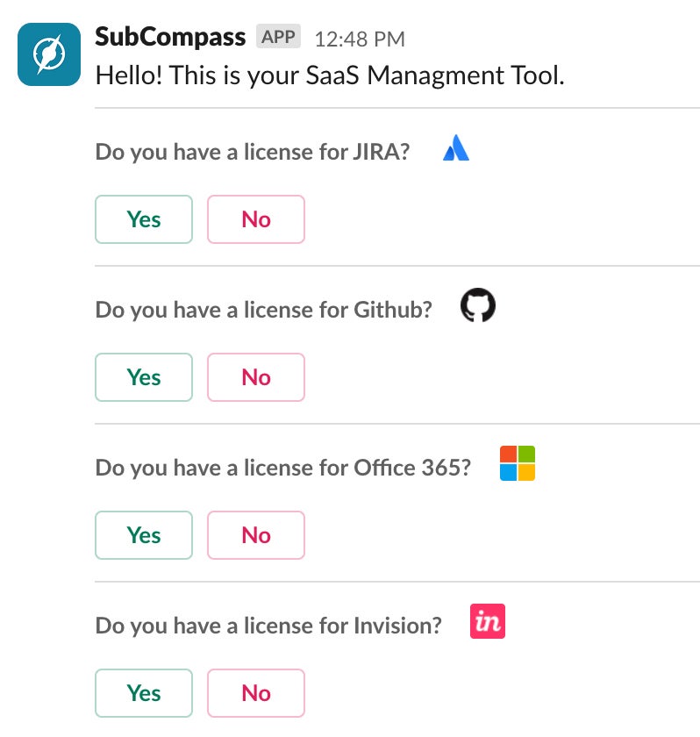Answer No for the JIRA license
The width and height of the screenshot is (700, 737).
tap(256, 219)
